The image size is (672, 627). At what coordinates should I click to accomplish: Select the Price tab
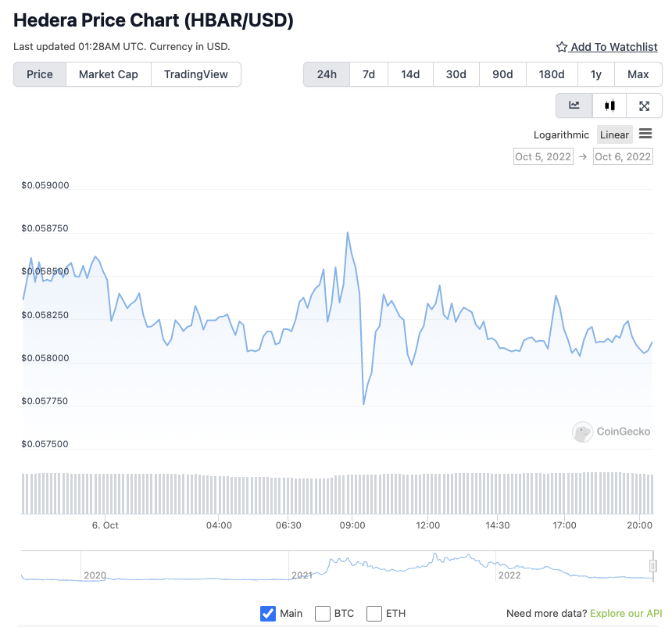pos(40,74)
